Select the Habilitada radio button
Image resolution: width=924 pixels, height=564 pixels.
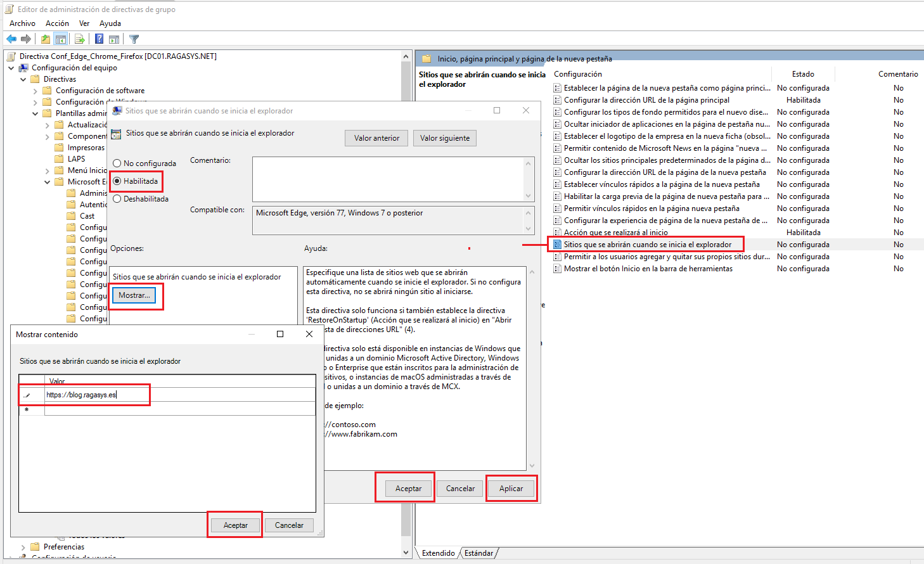[117, 181]
